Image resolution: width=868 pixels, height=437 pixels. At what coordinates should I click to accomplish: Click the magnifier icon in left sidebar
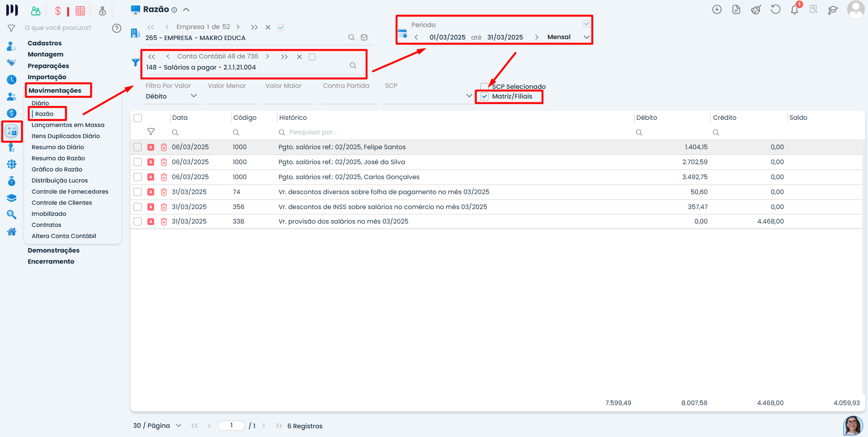tap(12, 215)
